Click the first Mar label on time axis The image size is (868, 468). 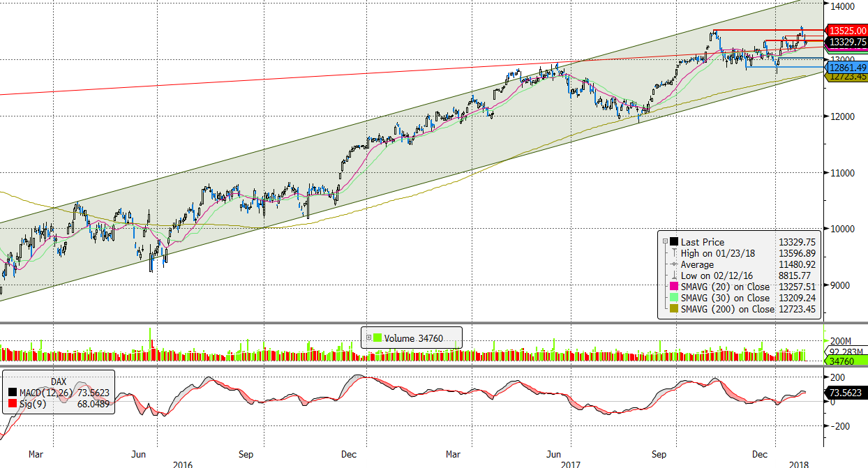coord(36,454)
